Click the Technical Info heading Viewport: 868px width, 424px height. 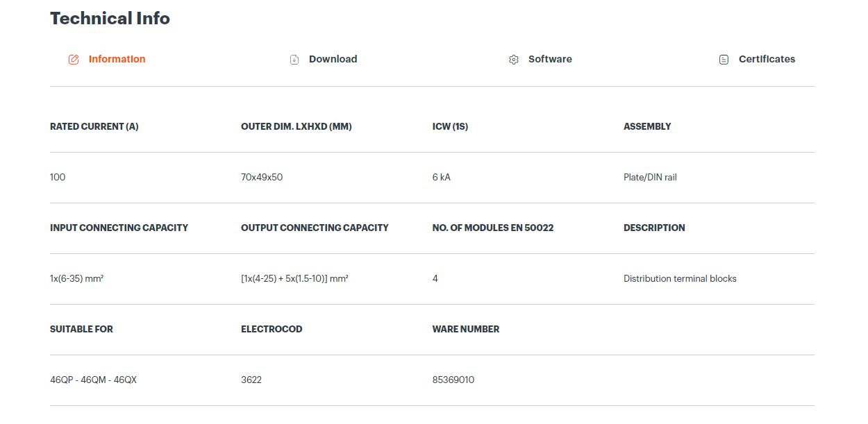point(110,19)
